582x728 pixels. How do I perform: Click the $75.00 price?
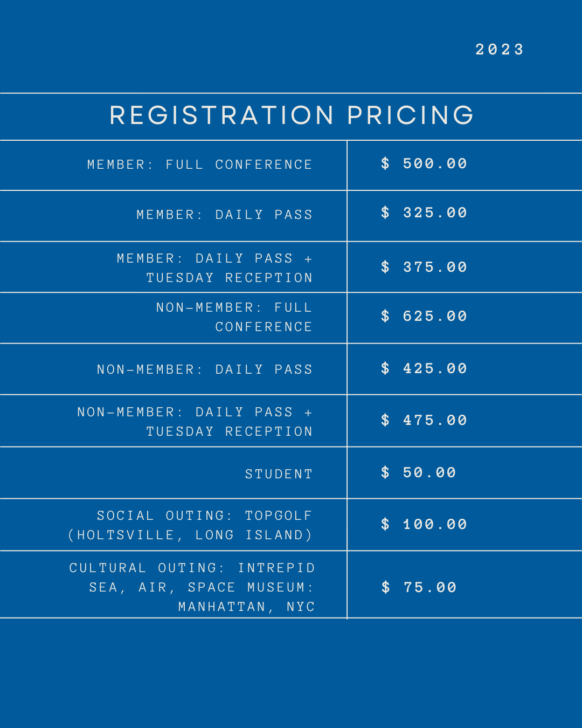[x=419, y=587]
